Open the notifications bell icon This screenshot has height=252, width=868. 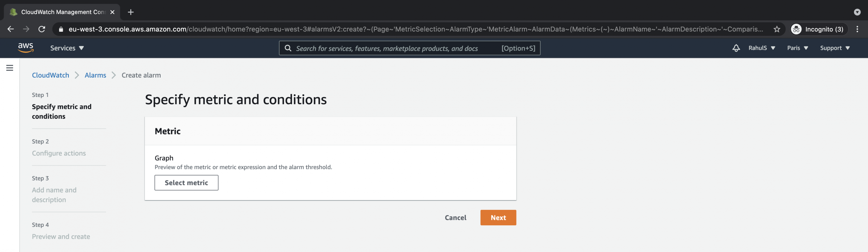click(736, 48)
